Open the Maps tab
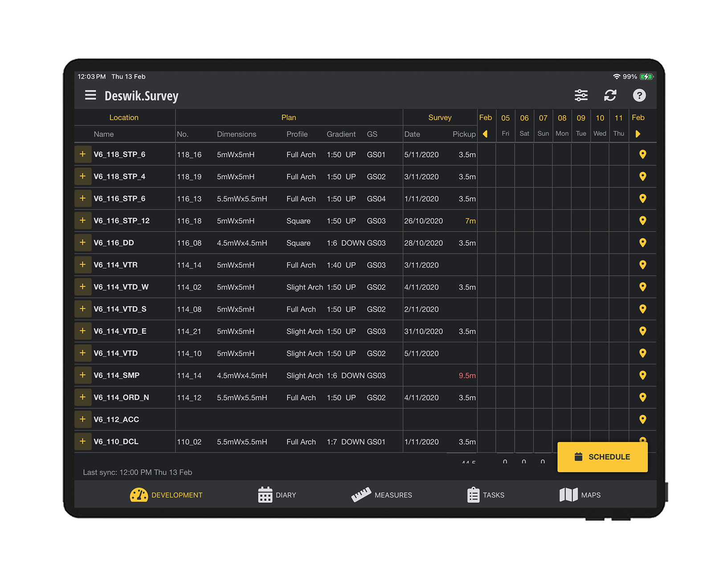Viewport: 728px width, 579px height. (x=580, y=495)
